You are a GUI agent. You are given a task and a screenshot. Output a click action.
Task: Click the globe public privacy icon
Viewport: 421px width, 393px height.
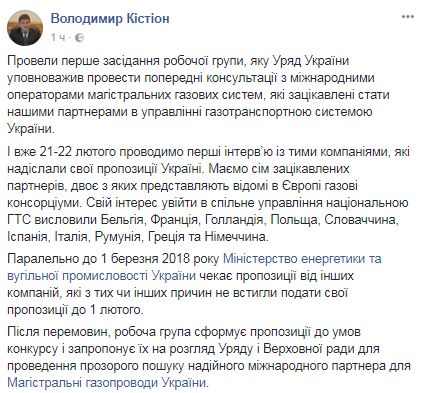[x=80, y=38]
